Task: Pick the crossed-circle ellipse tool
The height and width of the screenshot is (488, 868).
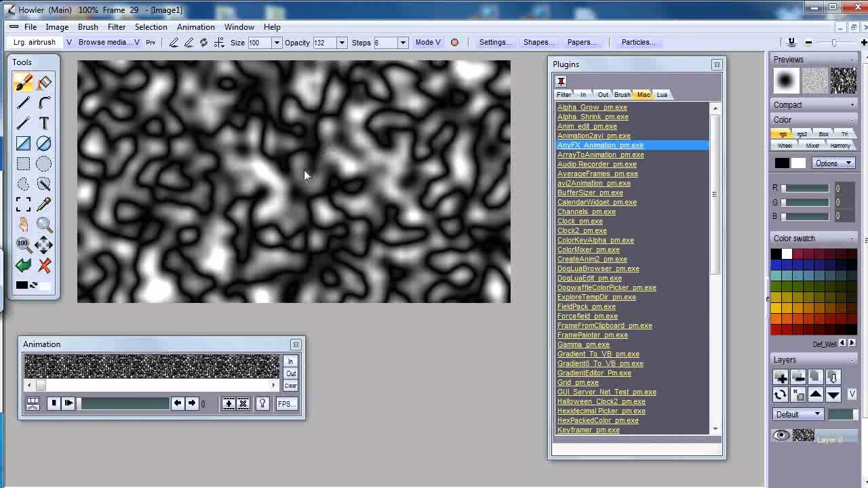Action: point(44,144)
